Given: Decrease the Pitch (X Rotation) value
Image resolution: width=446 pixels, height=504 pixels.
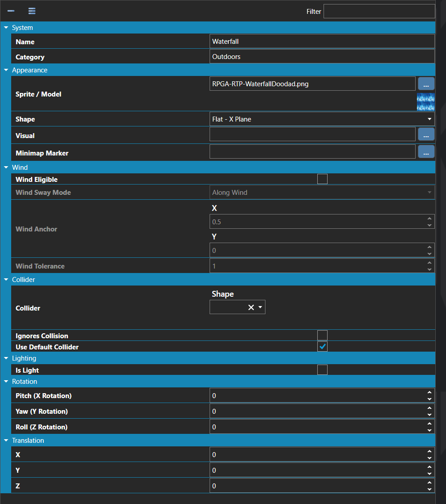Looking at the screenshot, I should click(x=429, y=399).
